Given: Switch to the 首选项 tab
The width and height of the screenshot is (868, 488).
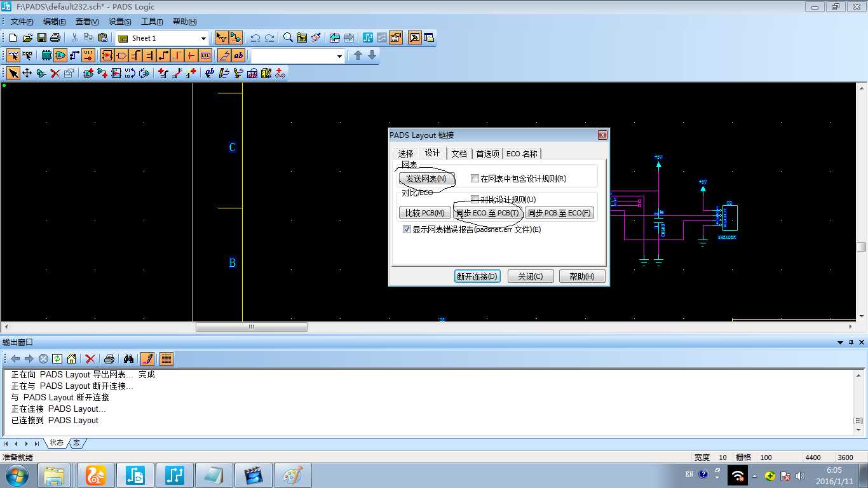Looking at the screenshot, I should coord(487,154).
